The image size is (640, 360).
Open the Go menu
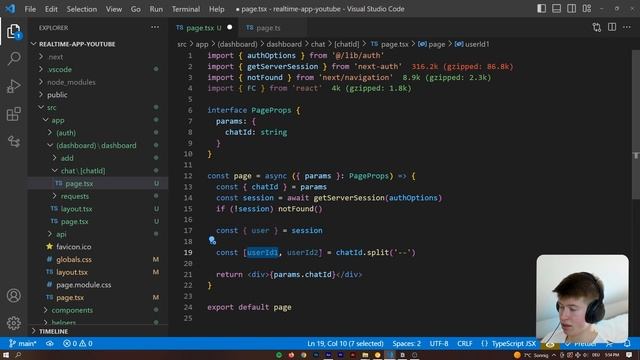136,9
